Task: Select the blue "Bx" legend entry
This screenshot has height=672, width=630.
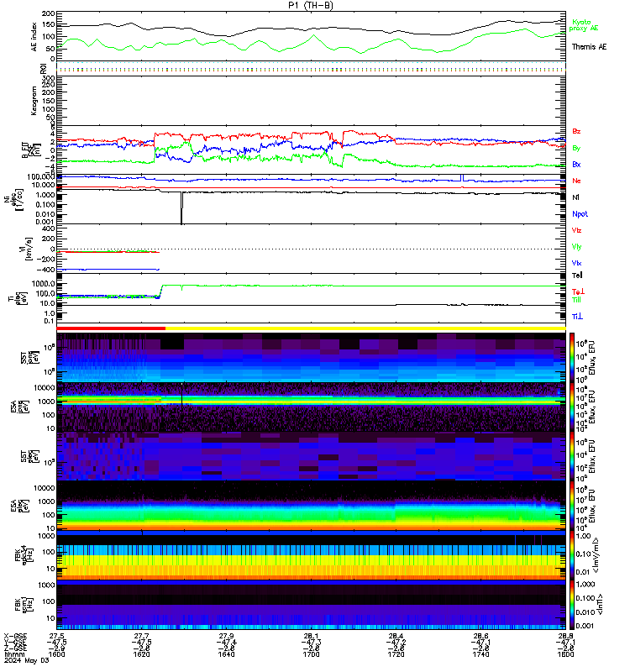Action: (x=576, y=164)
